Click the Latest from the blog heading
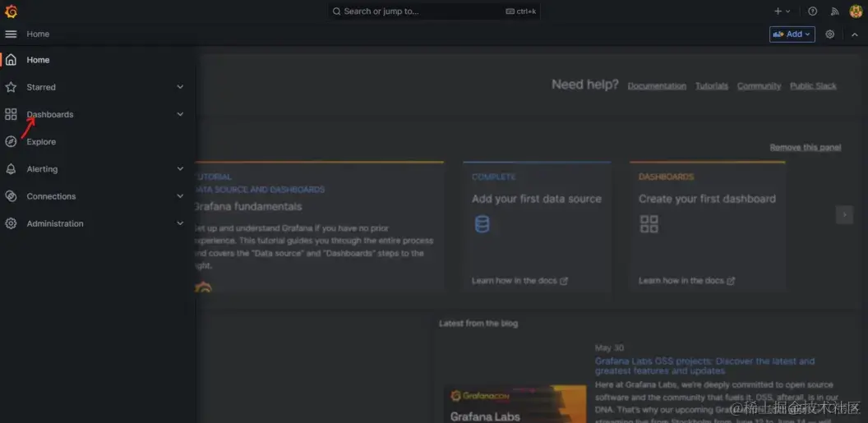The height and width of the screenshot is (423, 868). (x=478, y=324)
